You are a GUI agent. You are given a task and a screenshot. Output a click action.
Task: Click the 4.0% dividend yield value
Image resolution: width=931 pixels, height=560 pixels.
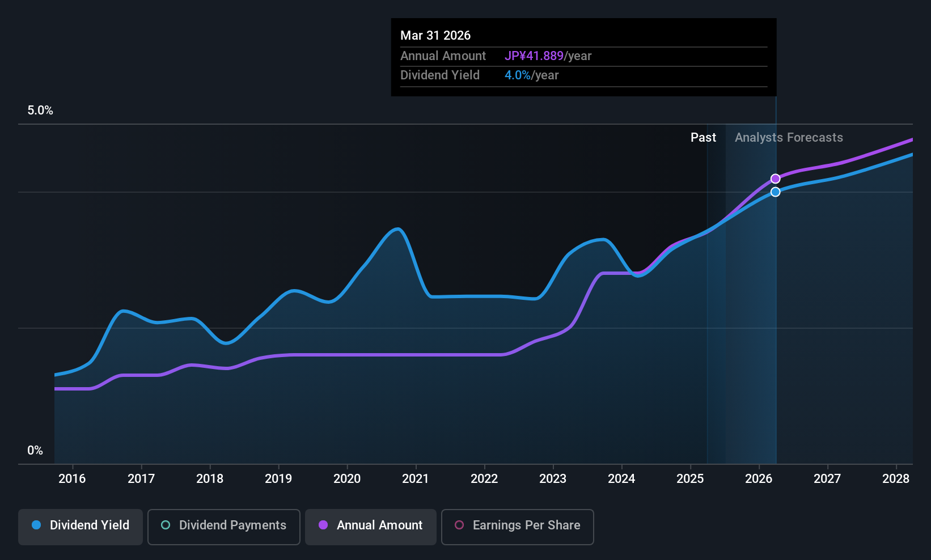(x=518, y=75)
